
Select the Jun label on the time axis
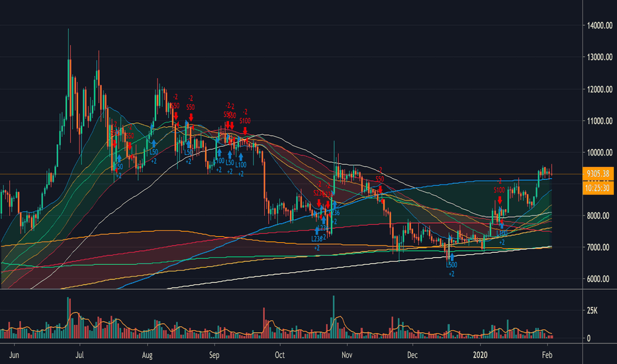(14, 355)
